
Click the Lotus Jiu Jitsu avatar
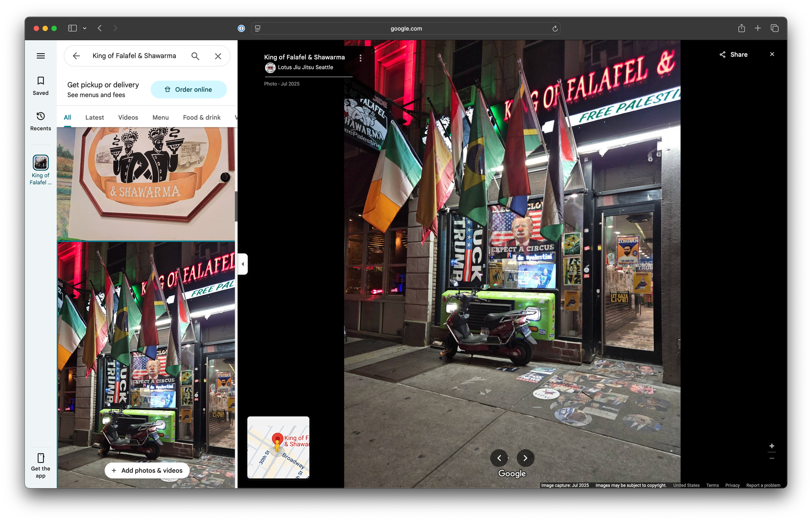point(270,68)
